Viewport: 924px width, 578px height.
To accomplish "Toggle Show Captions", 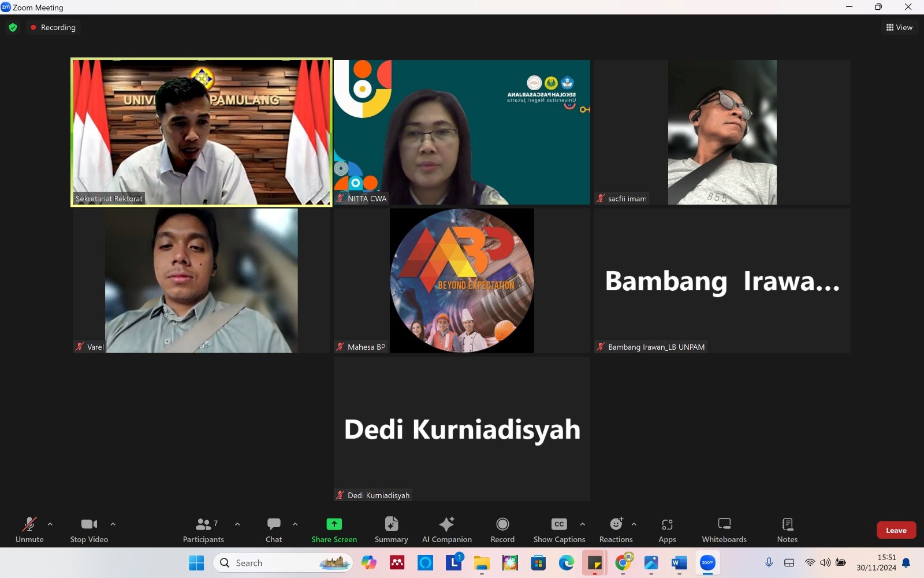I will pyautogui.click(x=559, y=530).
